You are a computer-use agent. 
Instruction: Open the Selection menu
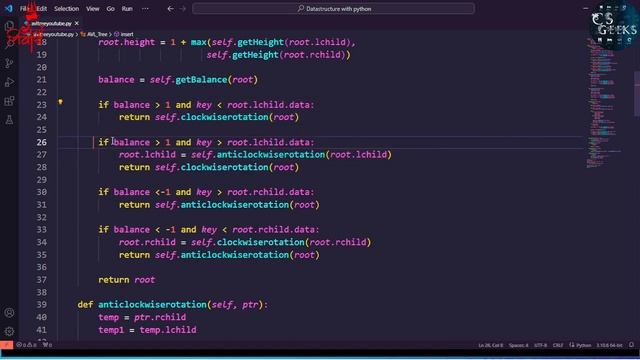click(x=67, y=9)
